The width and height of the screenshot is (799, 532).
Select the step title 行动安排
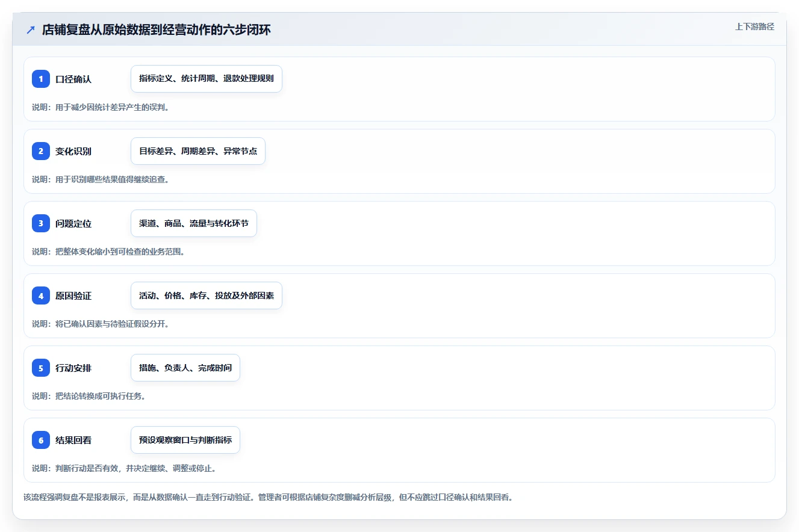73,368
